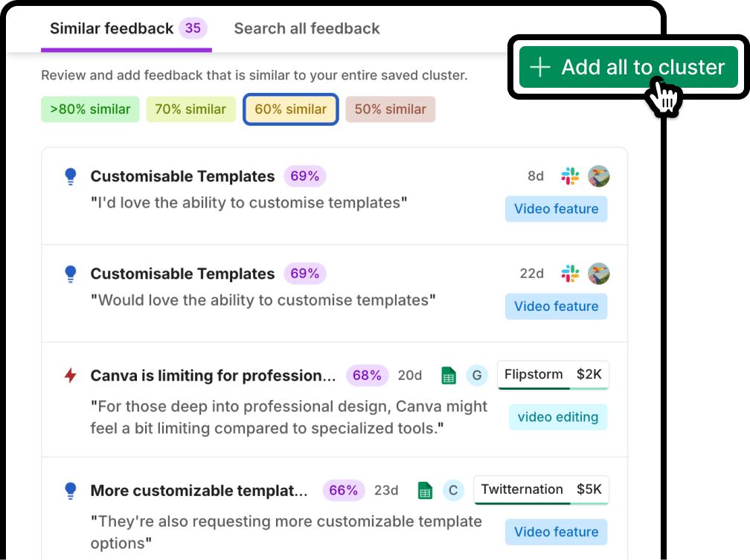
Task: Open the Flipstorm $2K company chip
Action: coord(553,375)
